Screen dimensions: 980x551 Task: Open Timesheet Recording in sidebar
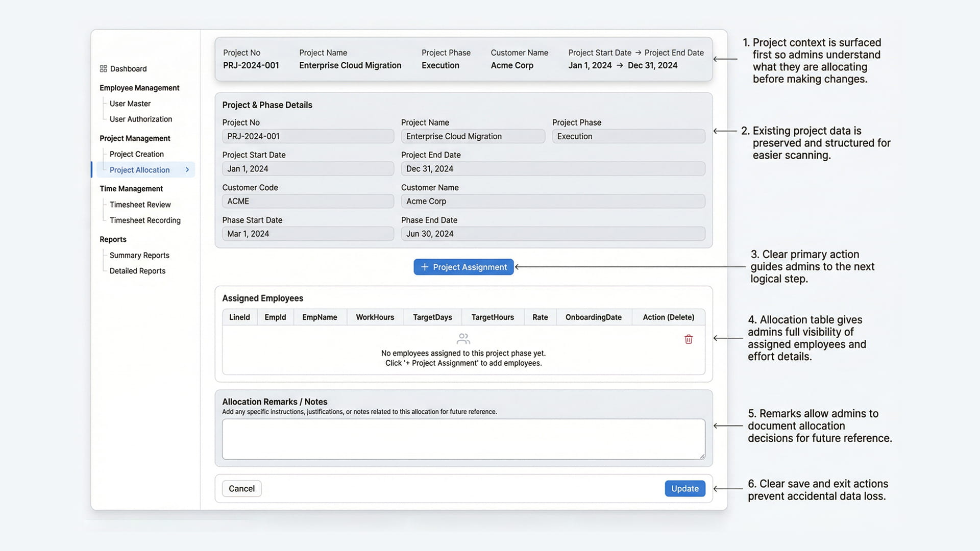145,220
